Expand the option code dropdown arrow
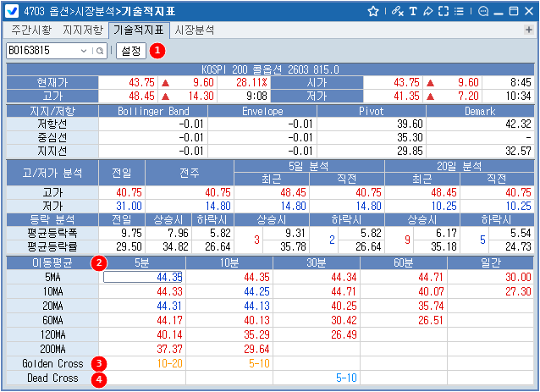540x392 pixels. coord(85,51)
